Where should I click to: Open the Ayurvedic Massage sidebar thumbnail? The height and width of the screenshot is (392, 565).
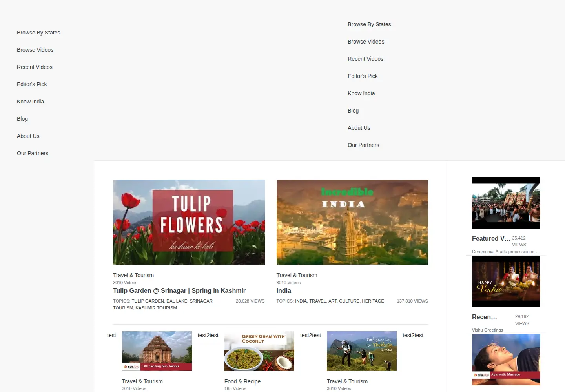point(506,359)
